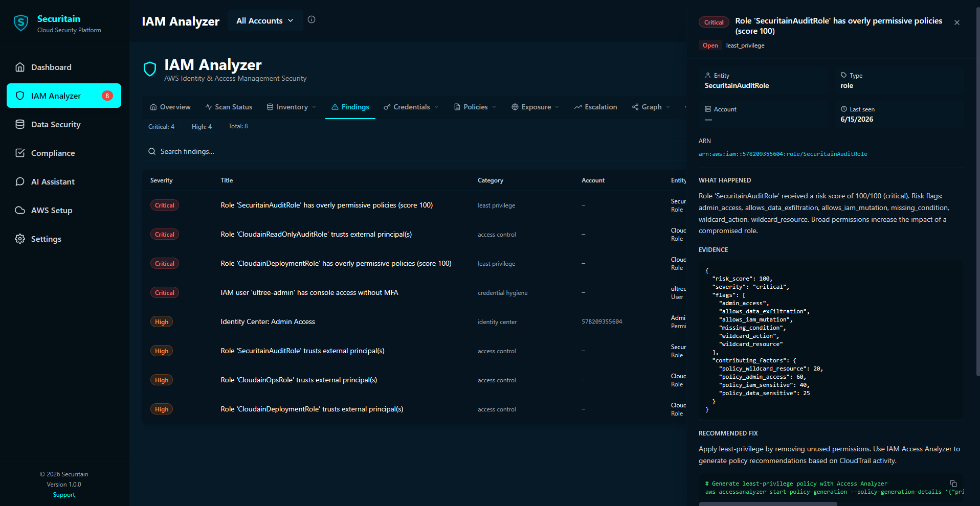Click the Account server icon in details
Screen dimensions: 980x506
coord(708,109)
